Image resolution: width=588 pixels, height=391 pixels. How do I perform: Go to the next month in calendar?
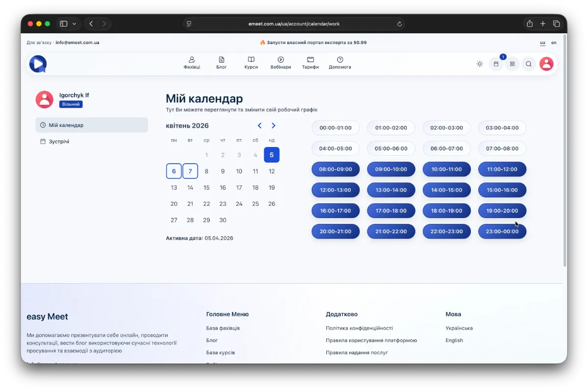pos(273,126)
